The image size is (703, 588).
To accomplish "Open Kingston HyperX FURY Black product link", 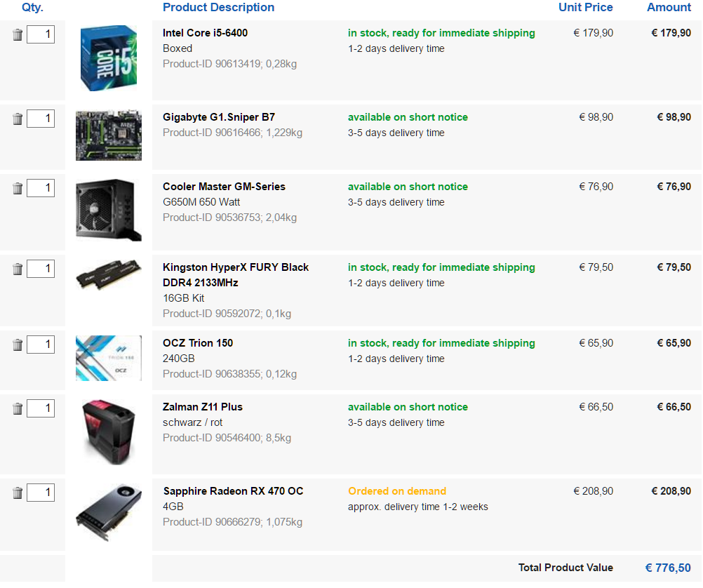I will [235, 275].
